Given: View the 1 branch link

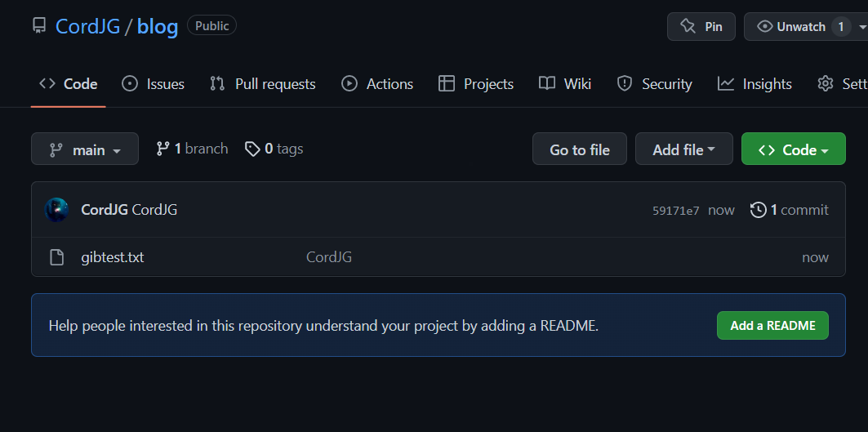Looking at the screenshot, I should pyautogui.click(x=192, y=149).
